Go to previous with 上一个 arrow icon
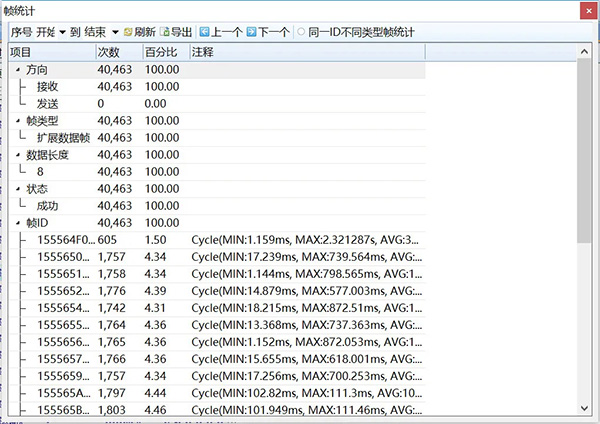 (x=204, y=32)
